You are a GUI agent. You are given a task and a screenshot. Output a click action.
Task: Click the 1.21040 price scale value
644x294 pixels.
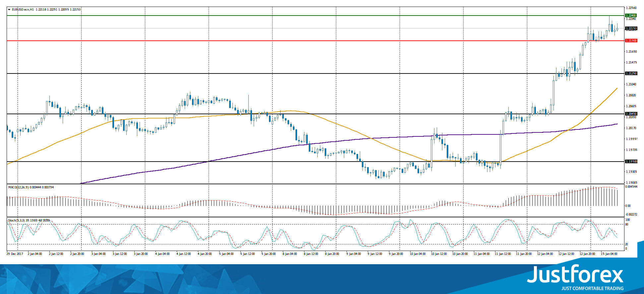coord(631,84)
